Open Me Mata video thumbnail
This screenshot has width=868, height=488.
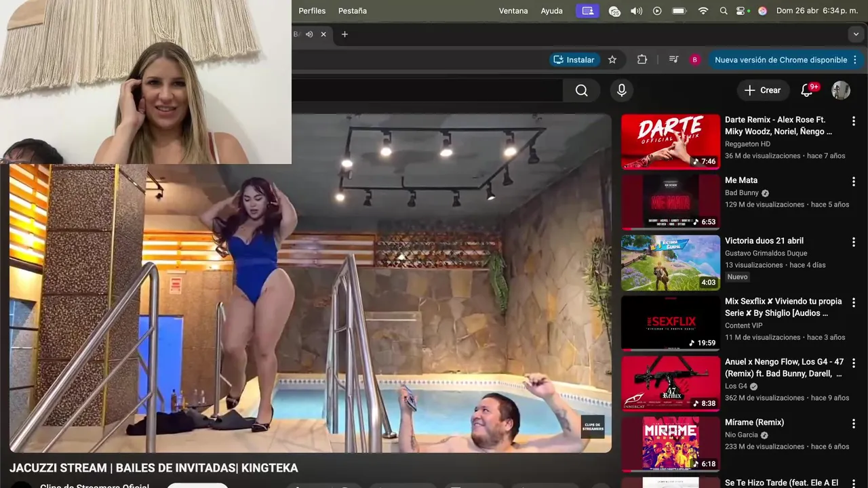point(671,202)
